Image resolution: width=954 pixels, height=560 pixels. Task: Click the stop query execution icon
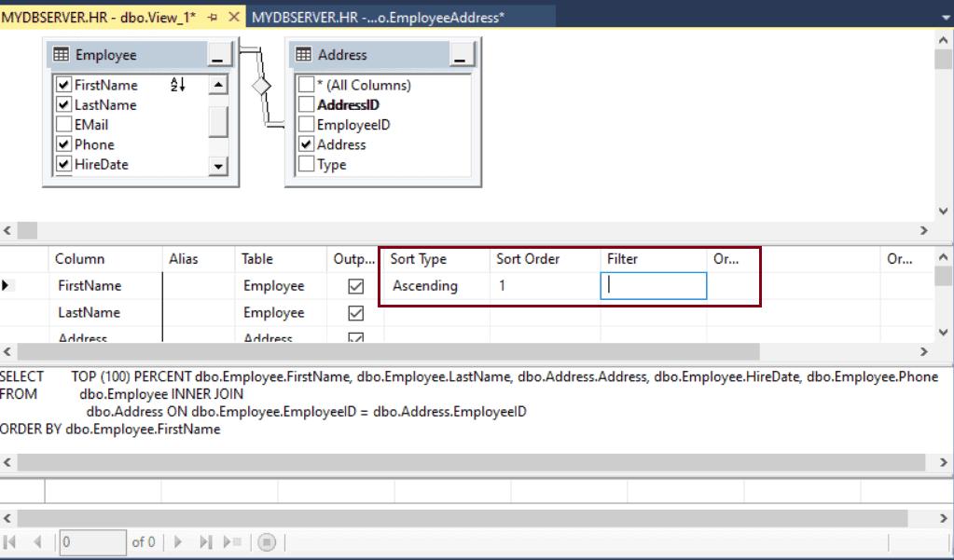coord(267,541)
